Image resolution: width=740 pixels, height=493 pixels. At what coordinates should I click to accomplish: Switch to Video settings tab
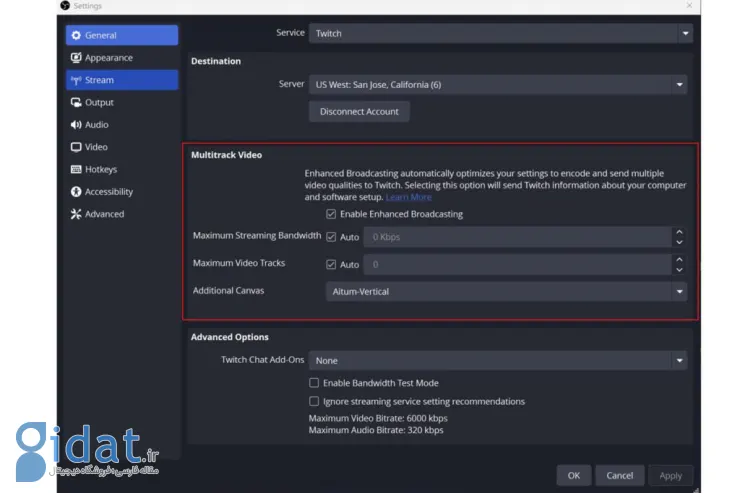click(x=122, y=147)
